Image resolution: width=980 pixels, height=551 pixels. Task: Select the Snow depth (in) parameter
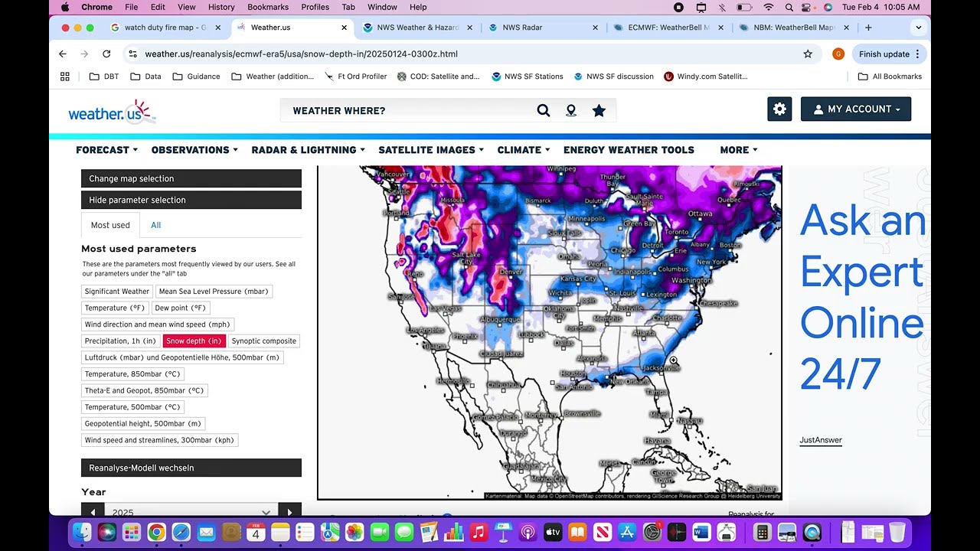194,341
